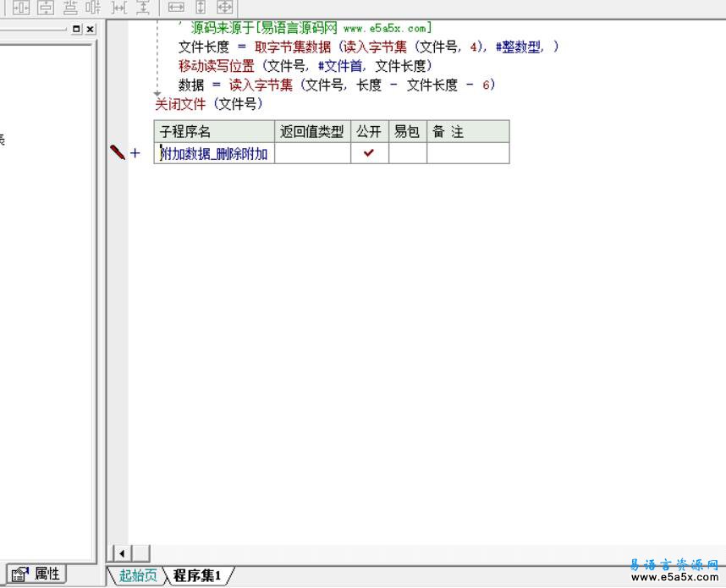
Task: Toggle the 公开 checkmark for 附加数据_删除附加
Action: 369,153
